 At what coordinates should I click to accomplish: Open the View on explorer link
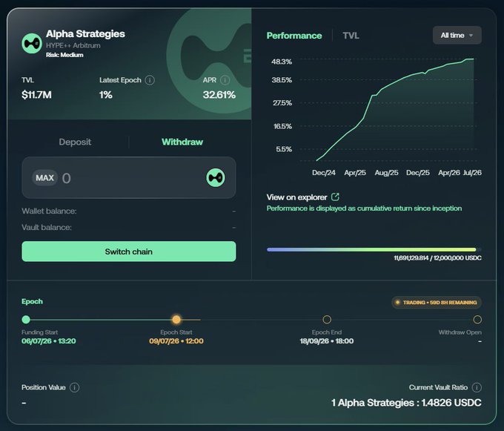pyautogui.click(x=296, y=197)
